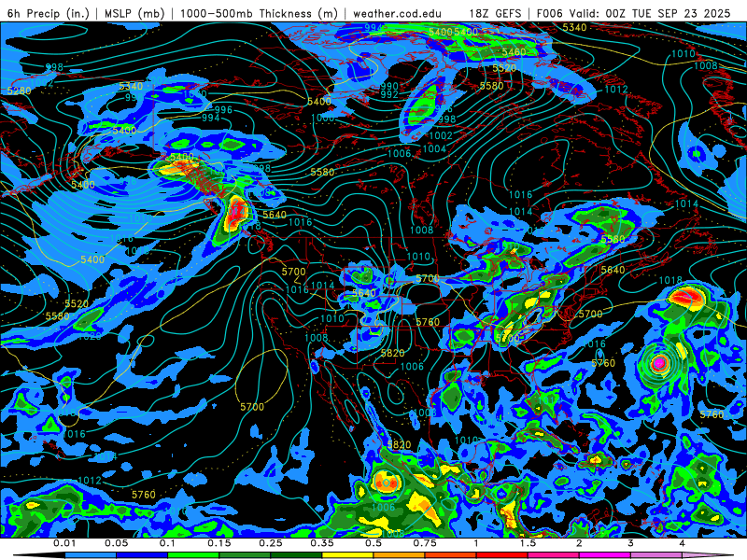The width and height of the screenshot is (747, 560).
Task: Click the 'weather.cod.edu' header text
Action: point(397,13)
